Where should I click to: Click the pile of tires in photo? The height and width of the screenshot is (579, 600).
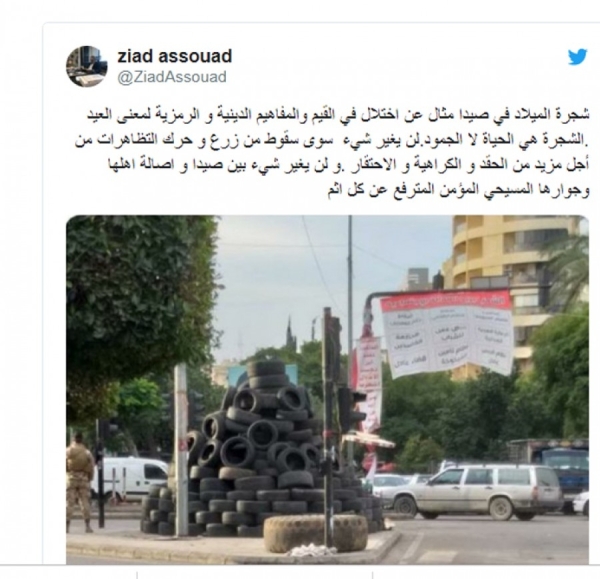point(260,448)
